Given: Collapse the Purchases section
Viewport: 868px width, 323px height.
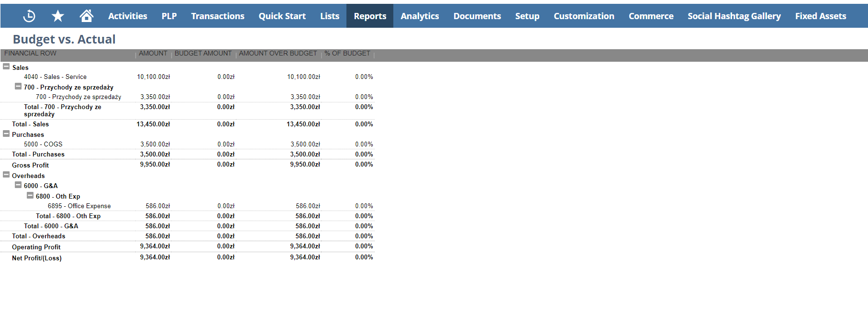Looking at the screenshot, I should point(6,134).
